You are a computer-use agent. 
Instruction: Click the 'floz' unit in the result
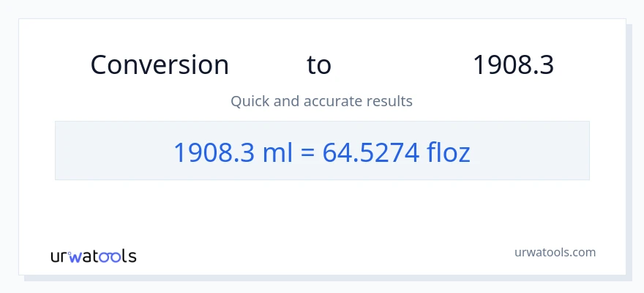[449, 152]
